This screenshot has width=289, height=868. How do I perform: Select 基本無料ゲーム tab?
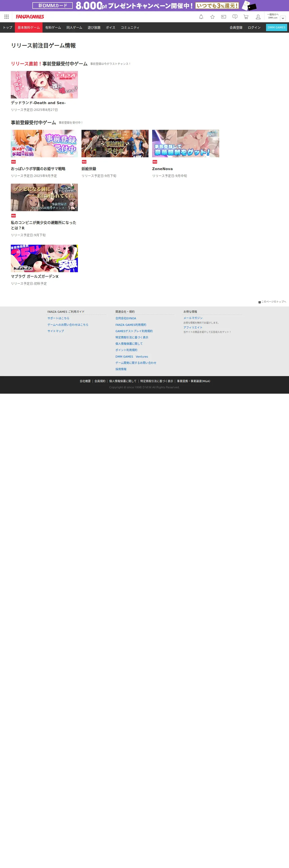point(29,28)
